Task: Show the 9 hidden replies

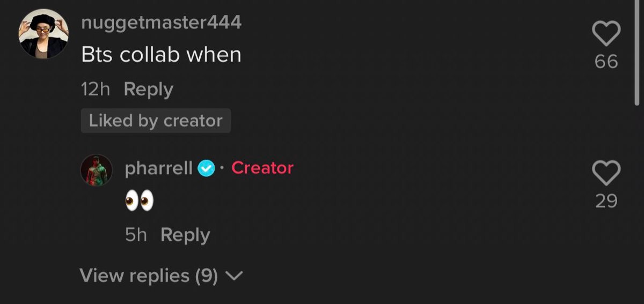Action: pyautogui.click(x=149, y=276)
